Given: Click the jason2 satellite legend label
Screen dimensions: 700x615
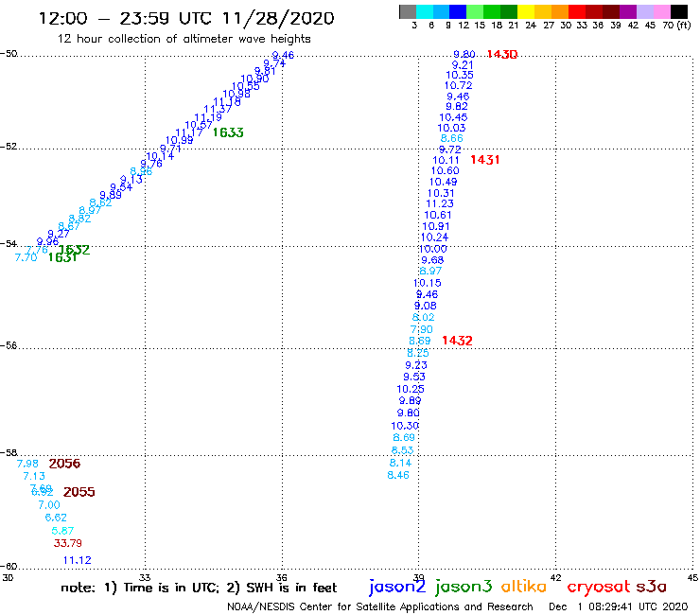Looking at the screenshot, I should tap(397, 587).
